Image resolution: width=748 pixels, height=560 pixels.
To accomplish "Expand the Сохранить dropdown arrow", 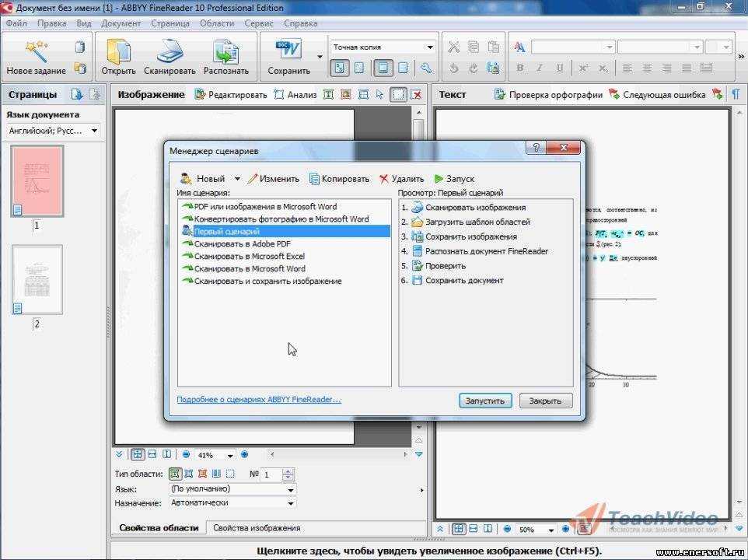I will click(x=320, y=57).
